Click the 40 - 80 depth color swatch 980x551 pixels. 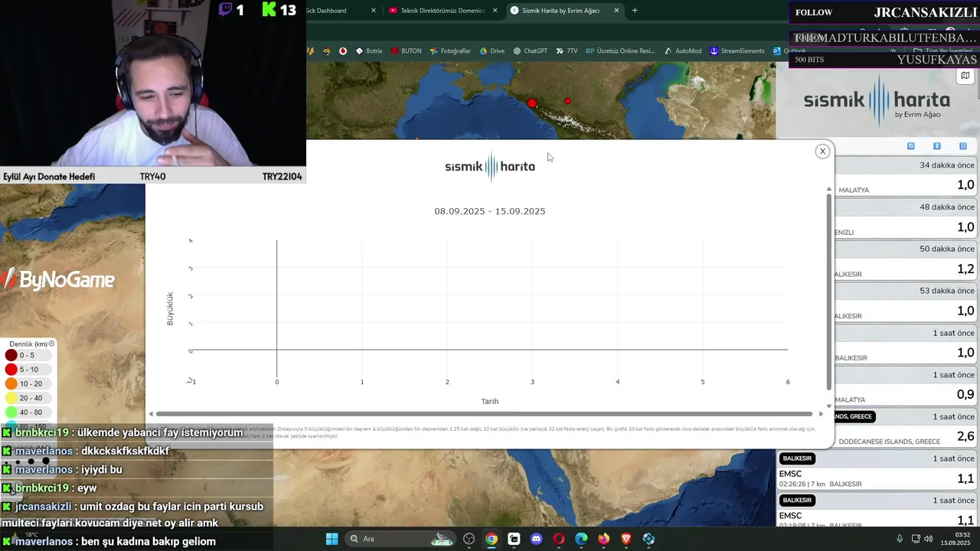(x=11, y=412)
